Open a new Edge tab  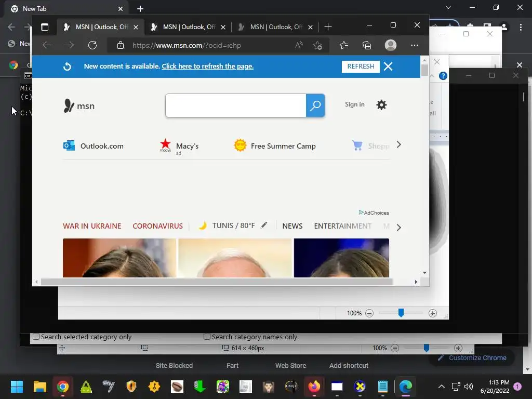pos(328,27)
